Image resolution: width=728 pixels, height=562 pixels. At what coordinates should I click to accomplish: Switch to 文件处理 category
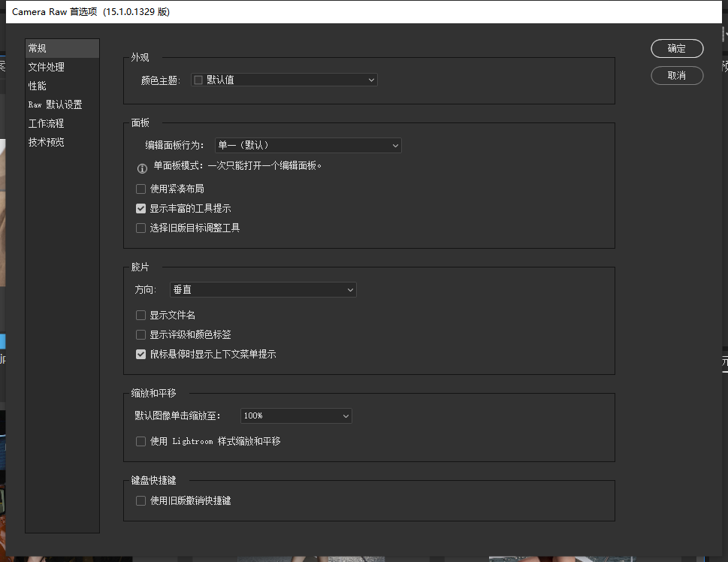(x=62, y=67)
